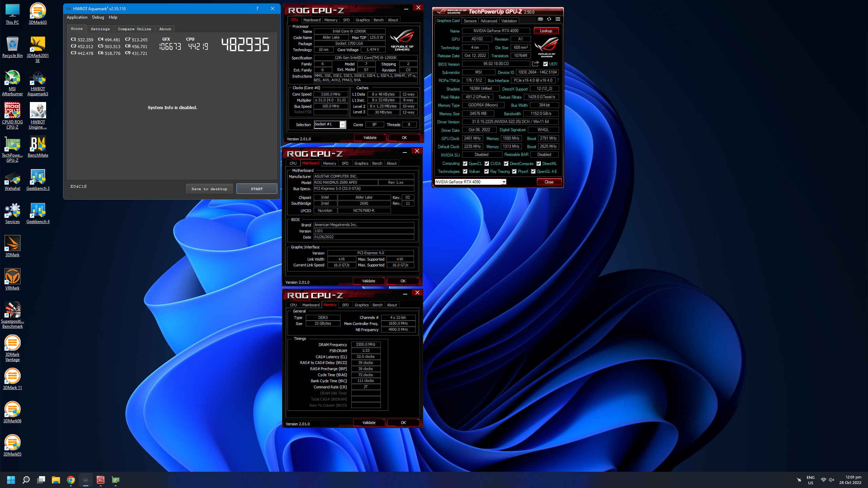Launch 3DMark2001 SE shortcut
This screenshot has width=868, height=488.
pyautogui.click(x=38, y=49)
